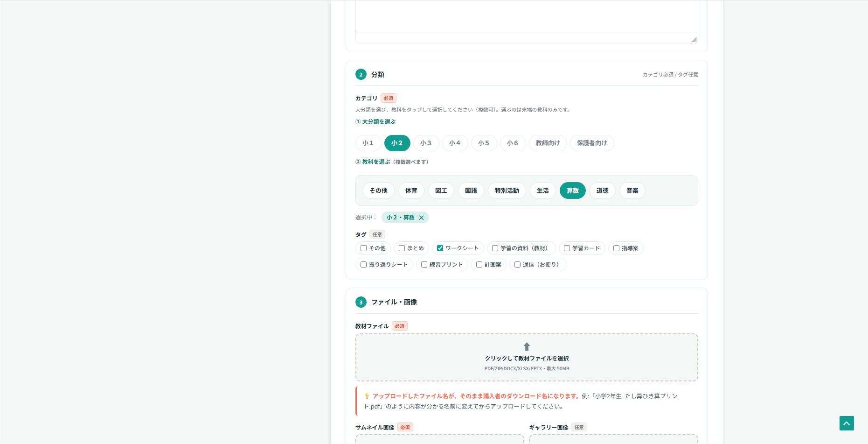The height and width of the screenshot is (444, 868).
Task: Click the ギャラリー画像 upload area
Action: [613, 439]
